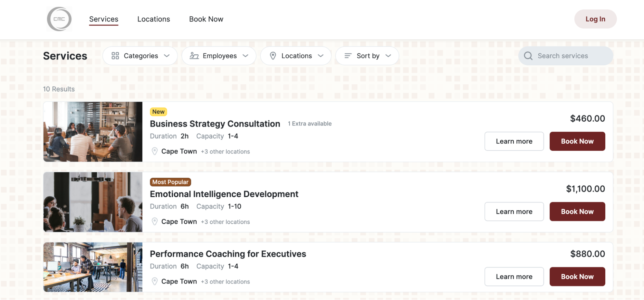Expand the Sort by chevron
Screen dimensions: 644x300
pos(388,56)
